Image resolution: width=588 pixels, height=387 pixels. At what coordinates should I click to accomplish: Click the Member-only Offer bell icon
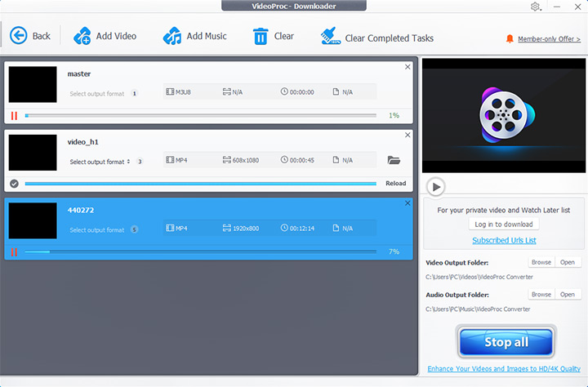pos(510,38)
